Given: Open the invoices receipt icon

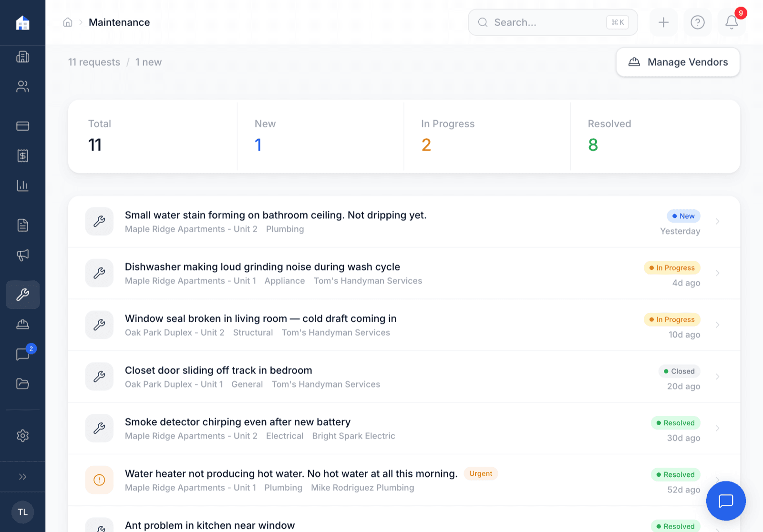Looking at the screenshot, I should (22, 155).
